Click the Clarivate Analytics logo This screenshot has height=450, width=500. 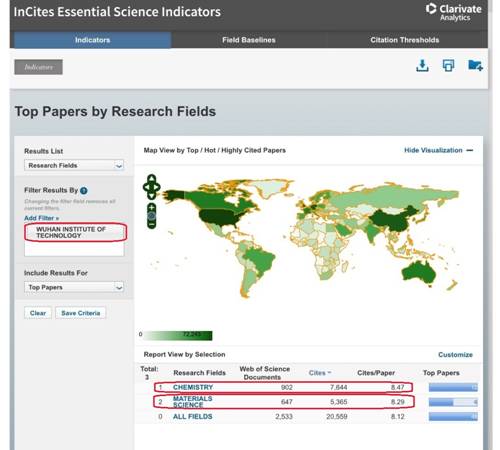tap(454, 12)
